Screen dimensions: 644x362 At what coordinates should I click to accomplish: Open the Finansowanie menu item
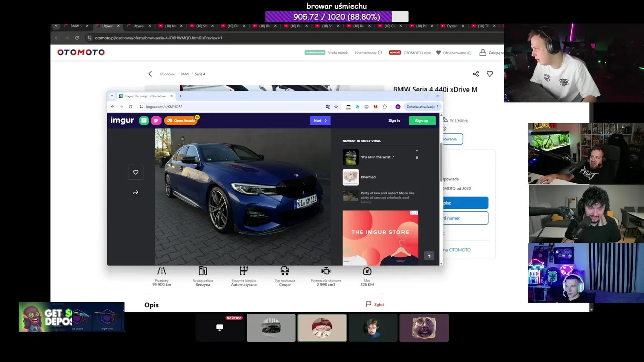pos(368,53)
